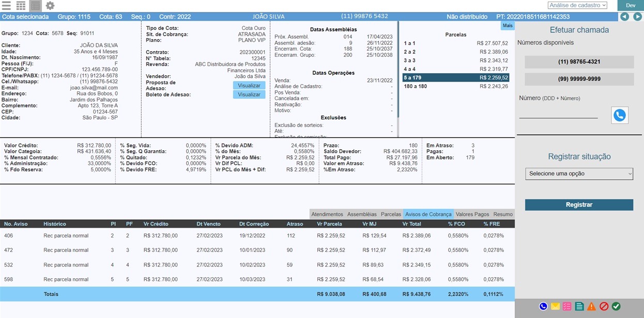Switch to the grid view icon
The height and width of the screenshot is (318, 644).
(21, 6)
